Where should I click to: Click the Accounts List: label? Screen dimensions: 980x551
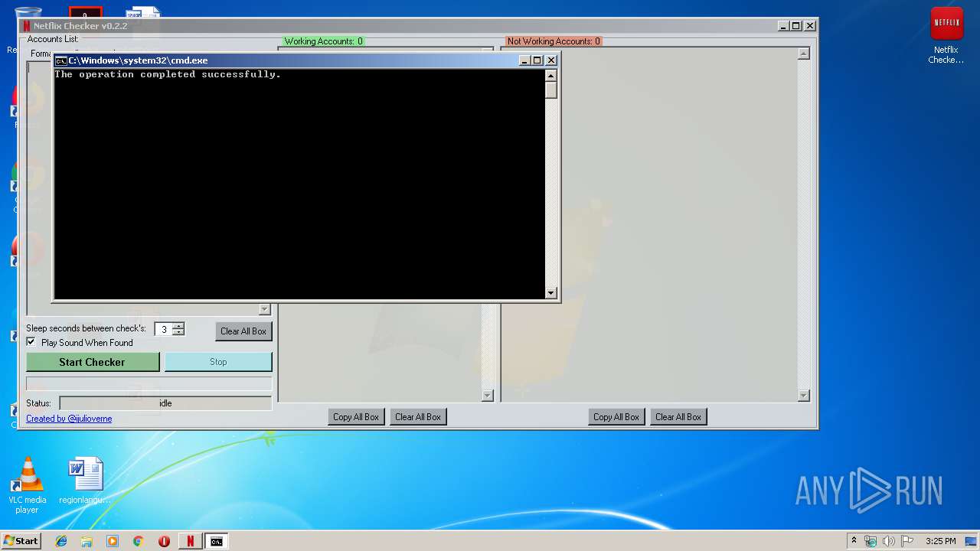tap(53, 39)
